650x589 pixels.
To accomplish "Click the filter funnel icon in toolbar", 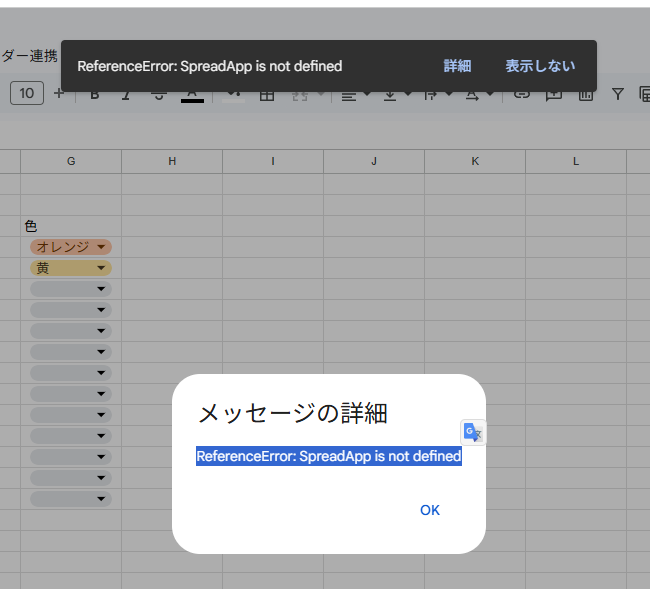I will pos(617,94).
